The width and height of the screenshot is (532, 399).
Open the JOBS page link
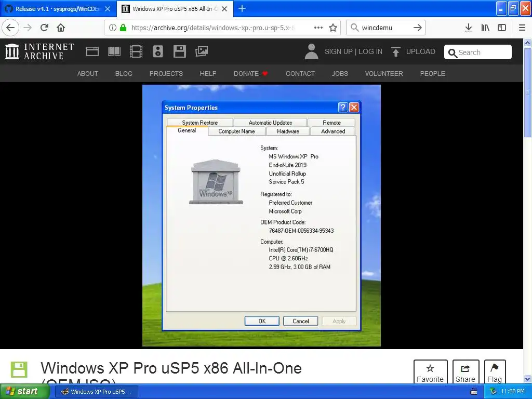(340, 74)
